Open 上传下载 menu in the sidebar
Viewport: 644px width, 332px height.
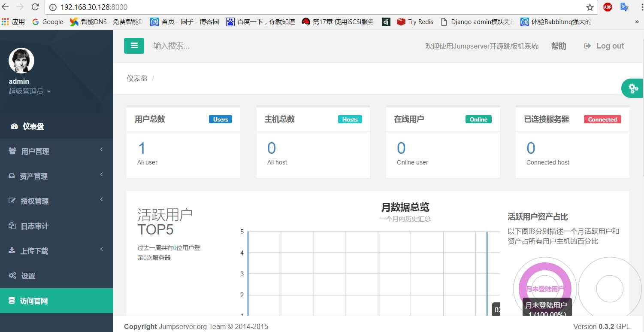click(x=57, y=251)
